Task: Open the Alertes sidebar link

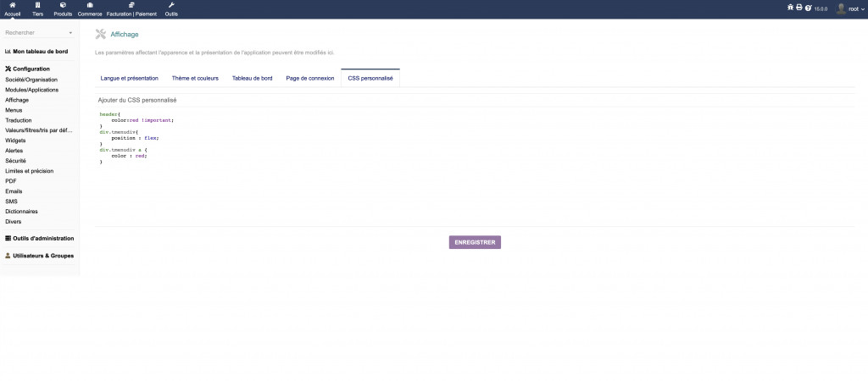Action: pyautogui.click(x=14, y=151)
